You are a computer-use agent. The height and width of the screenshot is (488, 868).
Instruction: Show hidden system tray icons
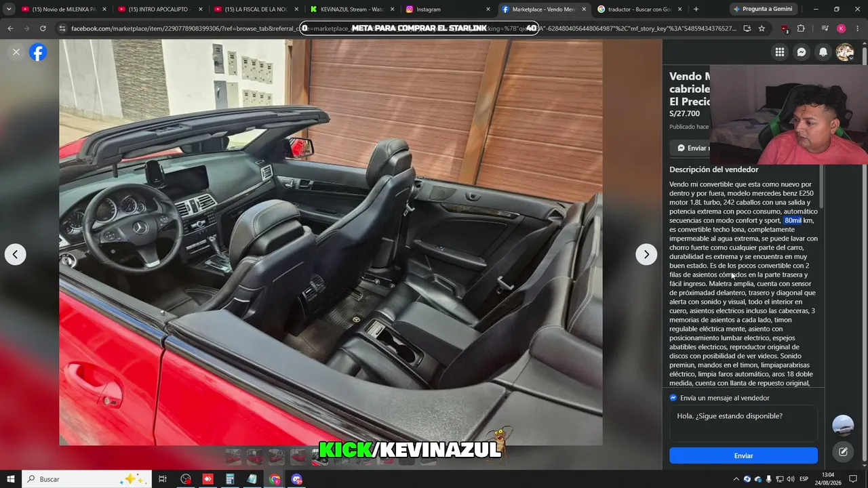[736, 479]
